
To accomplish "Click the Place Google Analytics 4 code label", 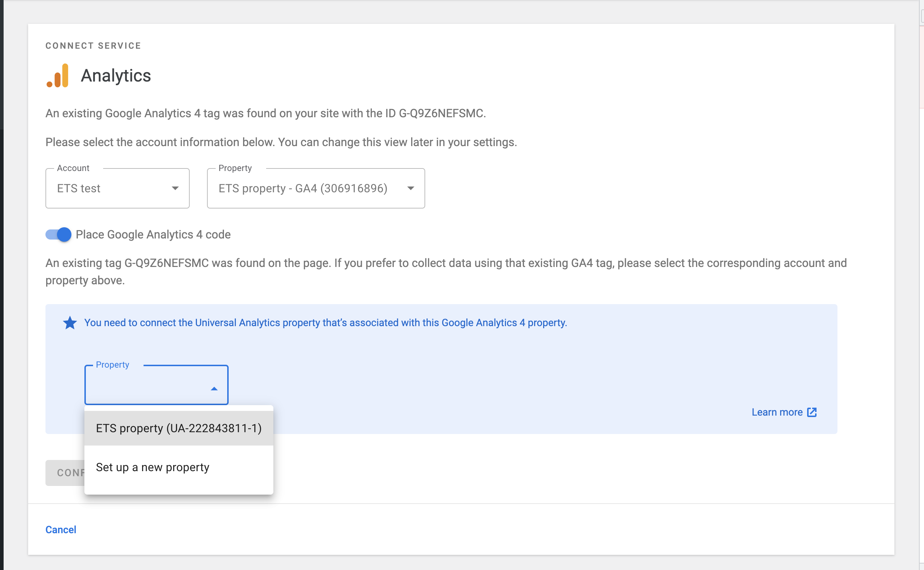I will point(153,234).
